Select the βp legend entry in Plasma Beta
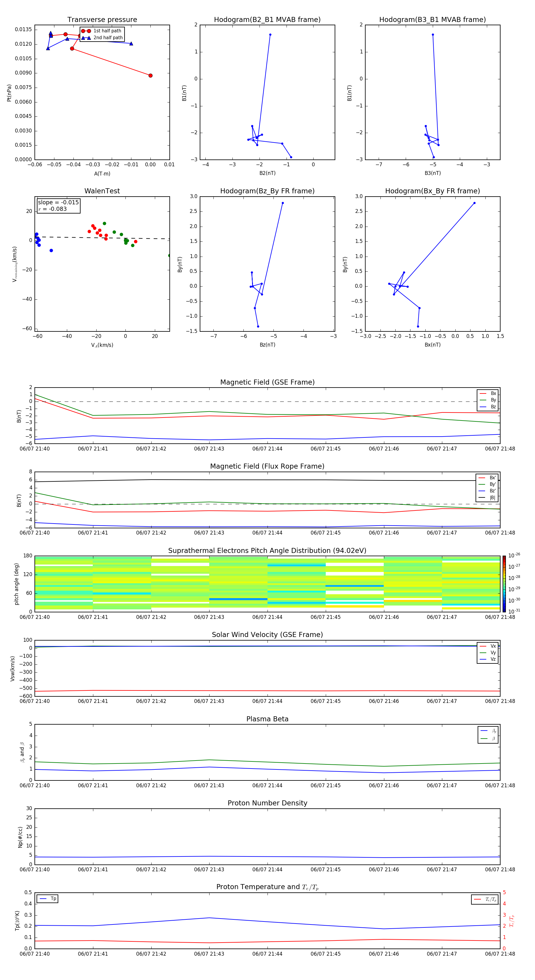The image size is (535, 980). coord(488,731)
